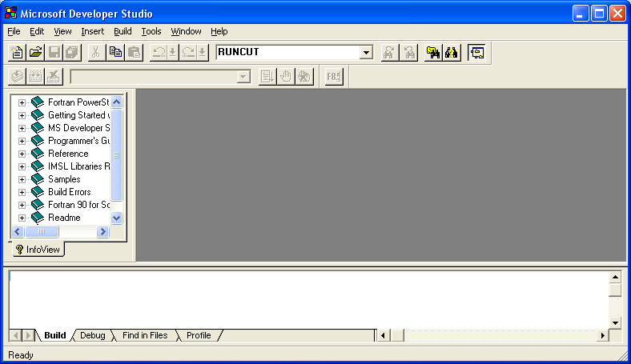Screen dimensions: 631x364
Task: Click the InfoView question mark icon
Action: coord(19,250)
